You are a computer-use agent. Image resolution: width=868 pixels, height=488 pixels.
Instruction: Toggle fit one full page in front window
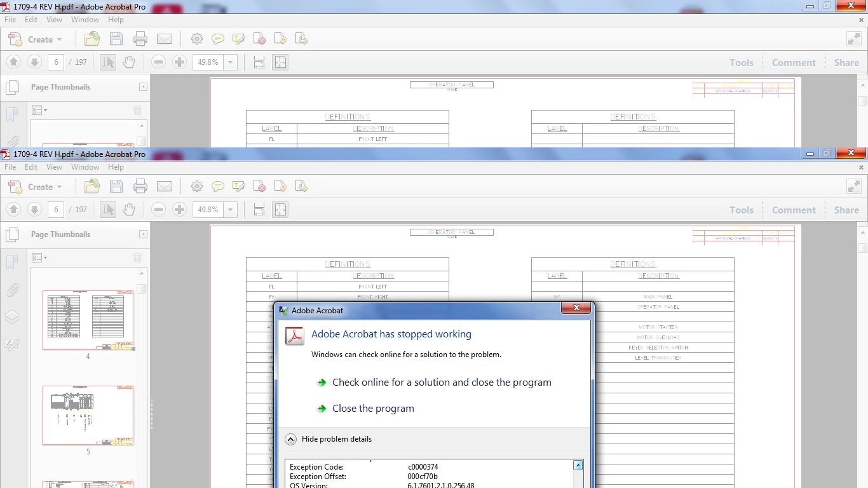[x=280, y=210]
